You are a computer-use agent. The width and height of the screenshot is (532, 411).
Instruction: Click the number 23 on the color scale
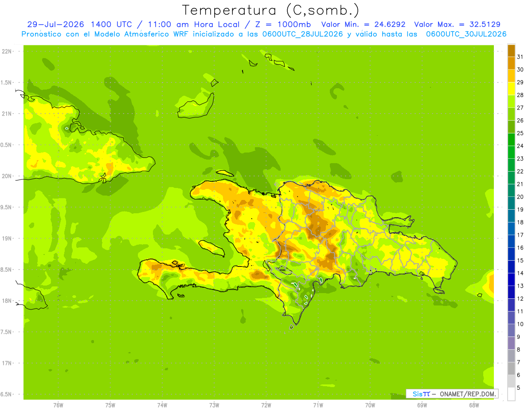pos(520,159)
